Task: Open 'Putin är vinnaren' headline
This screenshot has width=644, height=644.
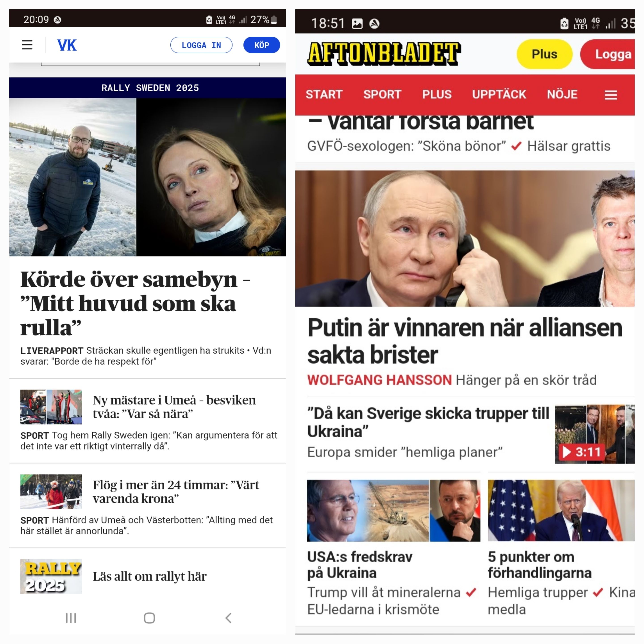Action: pos(465,341)
